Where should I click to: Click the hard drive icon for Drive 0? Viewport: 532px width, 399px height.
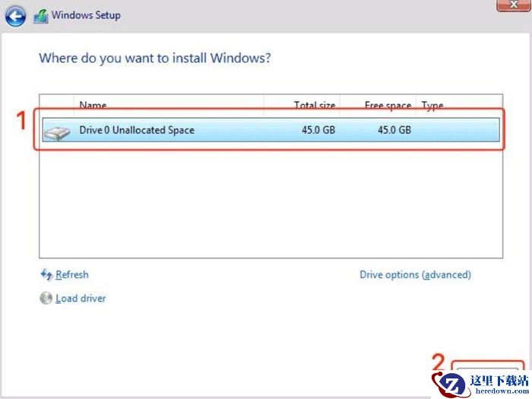coord(57,132)
